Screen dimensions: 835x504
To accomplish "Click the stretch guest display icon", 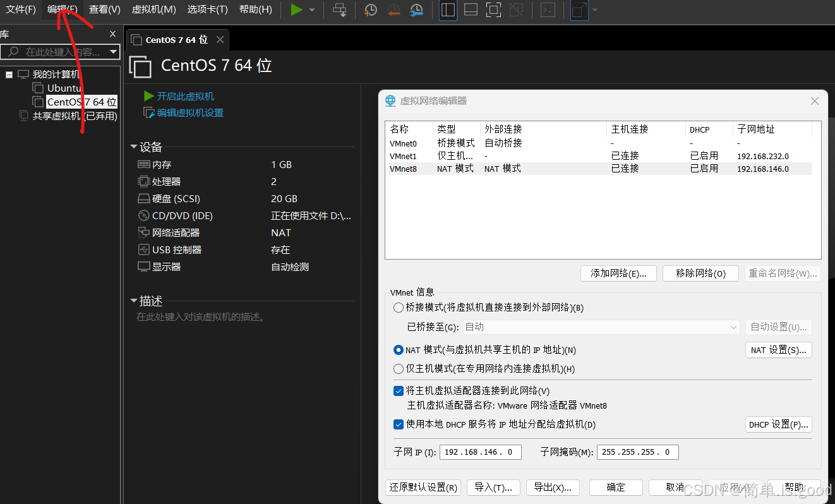I will pos(579,10).
